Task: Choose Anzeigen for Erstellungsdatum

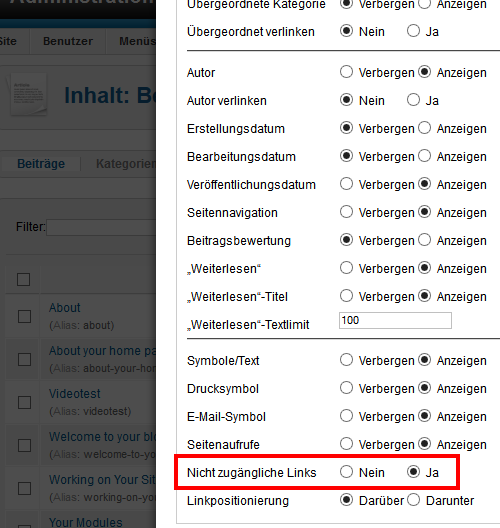Action: (424, 128)
